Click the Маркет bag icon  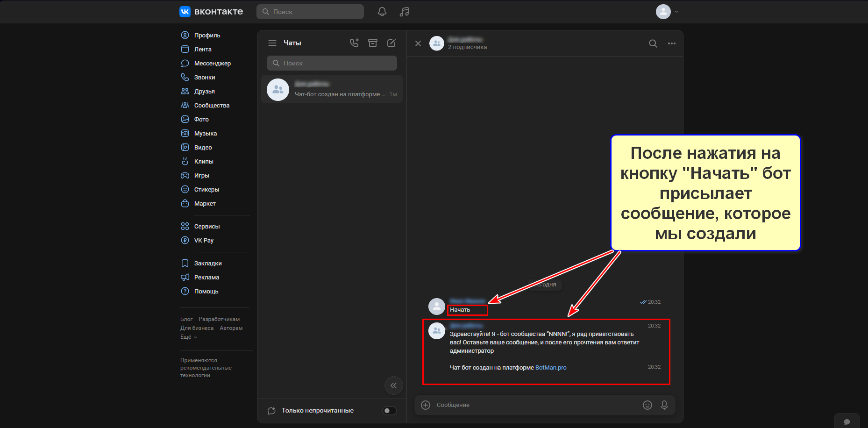coord(185,203)
